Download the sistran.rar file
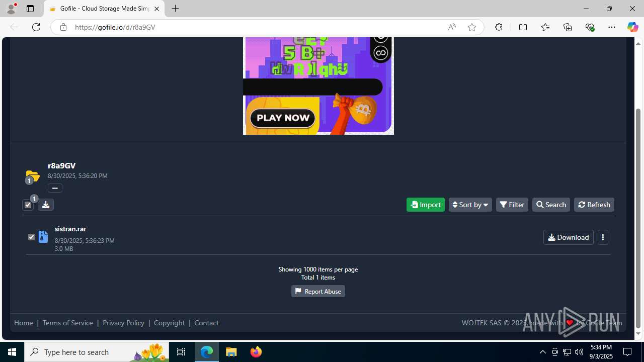Image resolution: width=644 pixels, height=362 pixels. coord(569,237)
